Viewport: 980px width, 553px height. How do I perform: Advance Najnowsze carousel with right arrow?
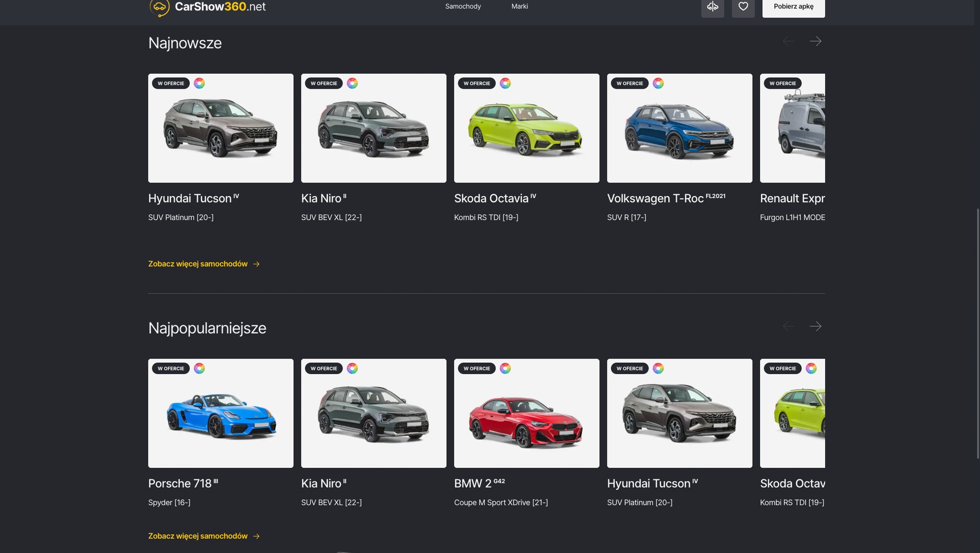(815, 41)
